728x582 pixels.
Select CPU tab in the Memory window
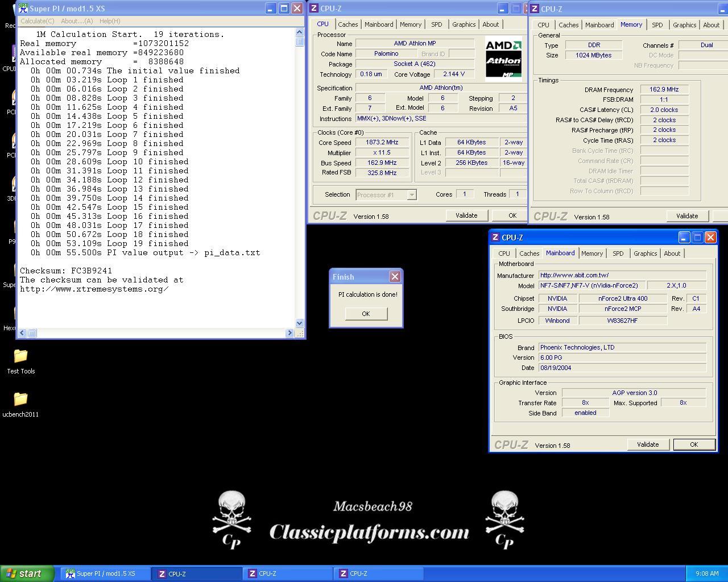tap(543, 25)
